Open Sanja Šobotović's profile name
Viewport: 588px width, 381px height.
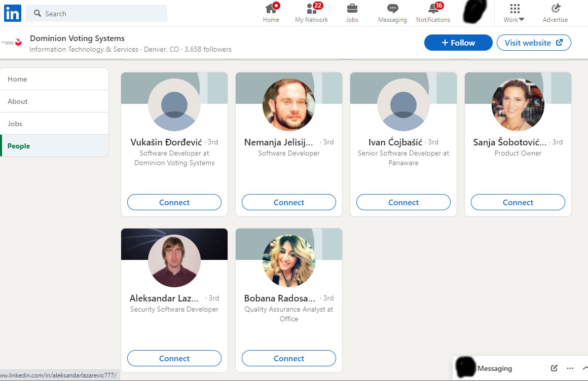tap(509, 142)
